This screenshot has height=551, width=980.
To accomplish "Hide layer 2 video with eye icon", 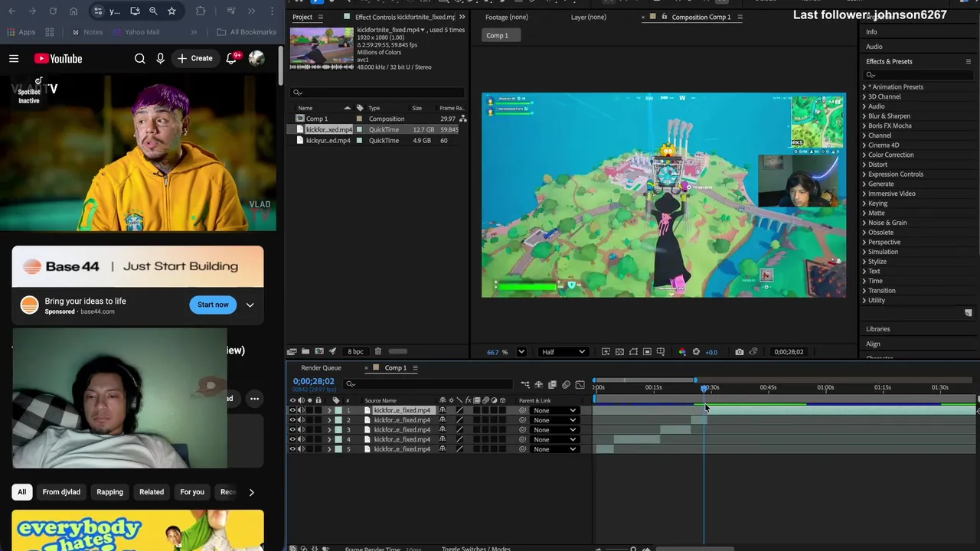I will (x=292, y=420).
